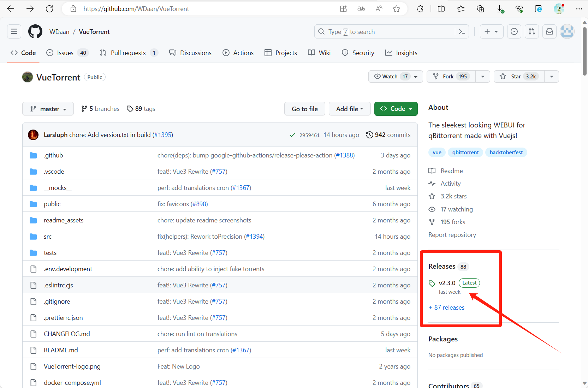Star the VueTorrent repository

[519, 77]
